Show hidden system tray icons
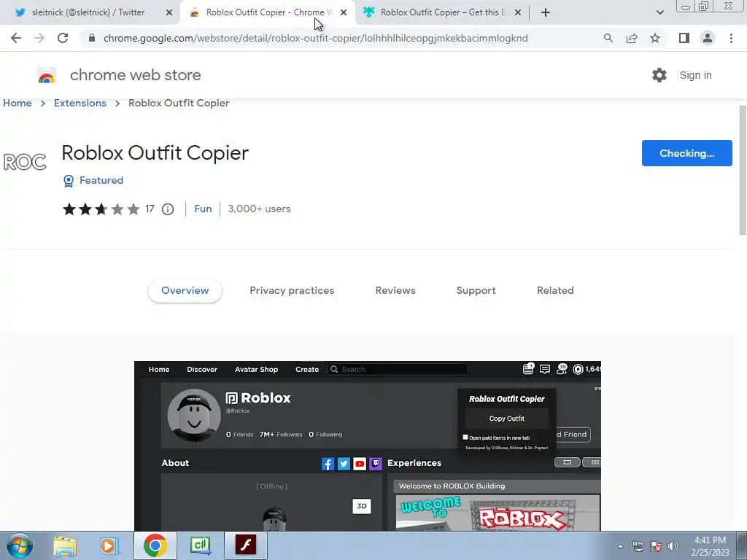The image size is (747, 560). click(620, 546)
